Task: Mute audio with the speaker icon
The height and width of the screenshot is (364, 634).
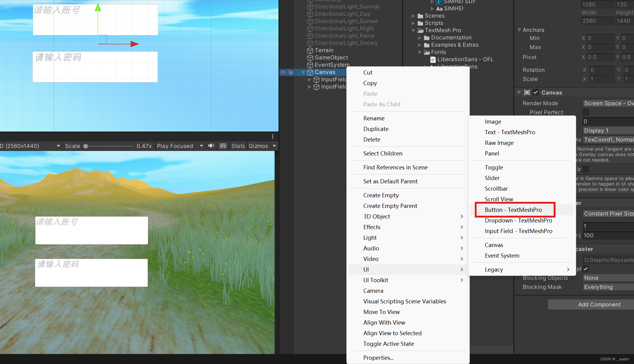Action: click(211, 146)
